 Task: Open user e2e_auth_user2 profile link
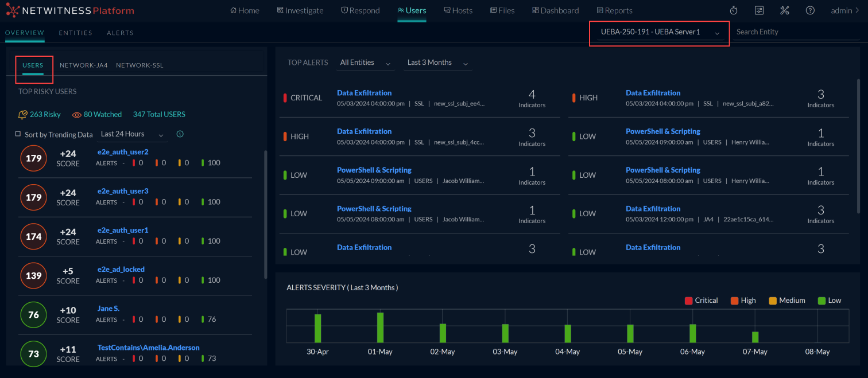pos(123,152)
